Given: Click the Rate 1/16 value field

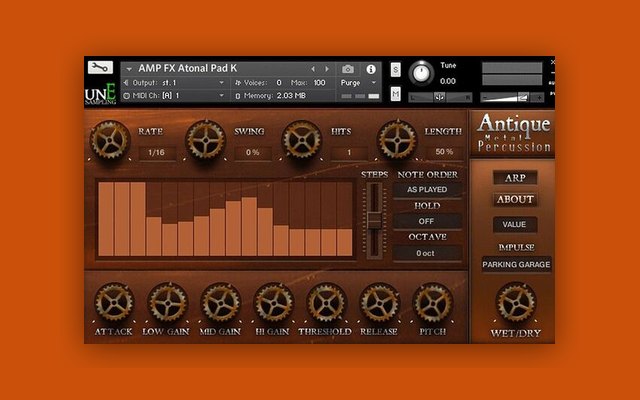Looking at the screenshot, I should coord(157,153).
